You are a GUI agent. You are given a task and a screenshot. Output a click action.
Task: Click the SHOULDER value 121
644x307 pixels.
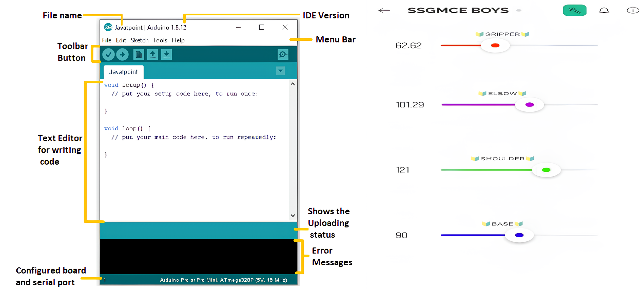[x=402, y=170]
